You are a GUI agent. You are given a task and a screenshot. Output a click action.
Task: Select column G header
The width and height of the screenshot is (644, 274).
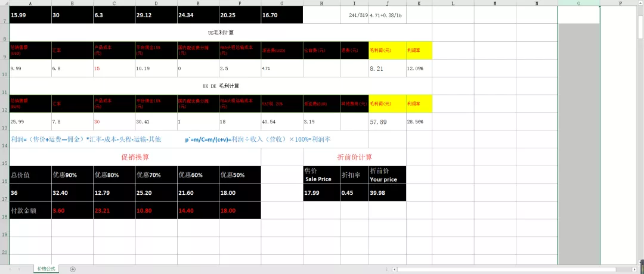coord(281,3)
